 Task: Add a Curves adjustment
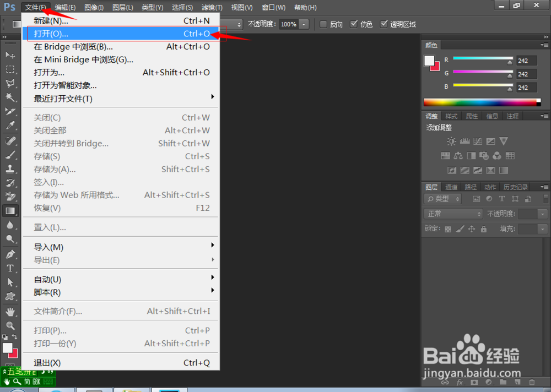click(x=478, y=141)
